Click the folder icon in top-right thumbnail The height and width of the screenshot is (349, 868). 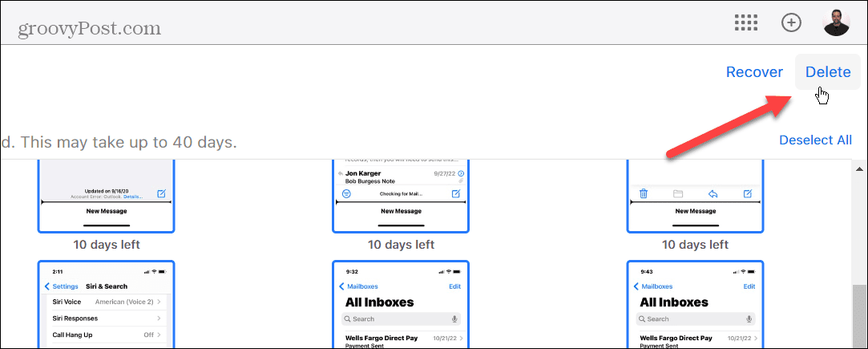click(678, 193)
